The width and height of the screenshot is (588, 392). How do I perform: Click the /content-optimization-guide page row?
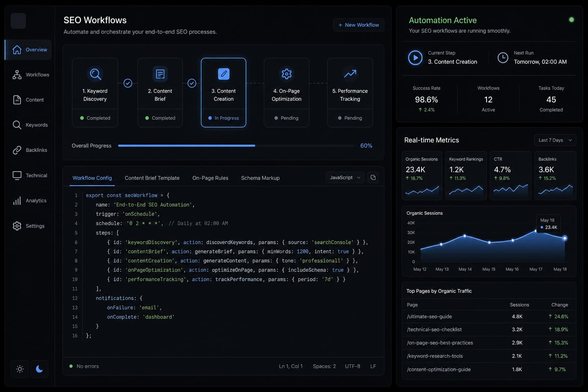coord(489,369)
